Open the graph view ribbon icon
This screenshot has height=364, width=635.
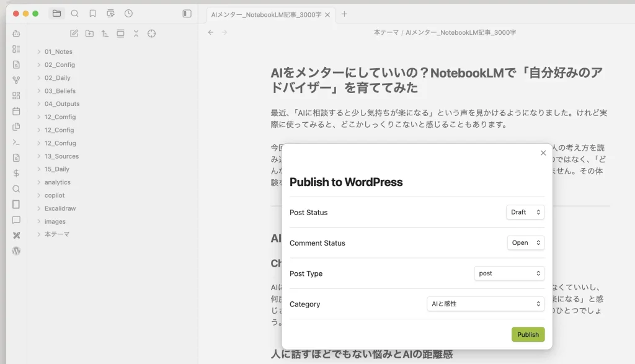pos(16,80)
